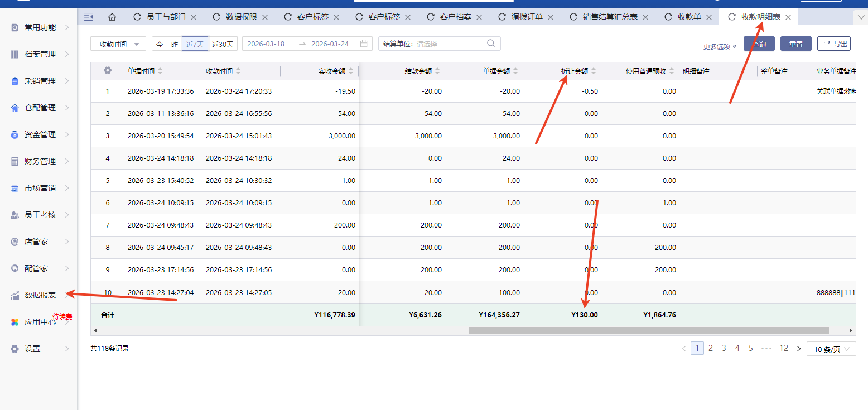The image size is (868, 410).
Task: Switch to the 调拨订单 tab
Action: (527, 17)
